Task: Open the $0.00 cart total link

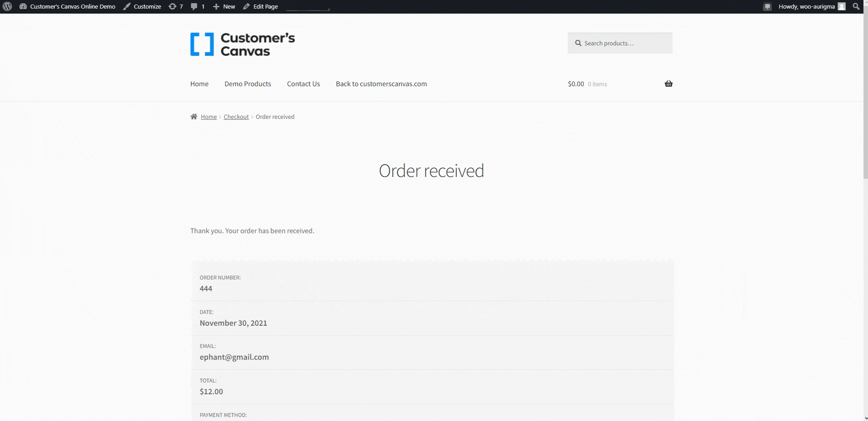Action: coord(576,84)
